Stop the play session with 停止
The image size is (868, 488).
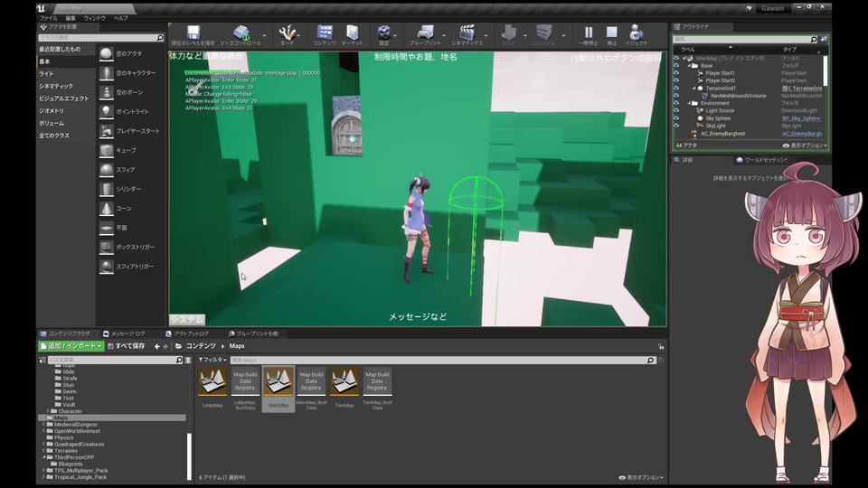click(611, 33)
